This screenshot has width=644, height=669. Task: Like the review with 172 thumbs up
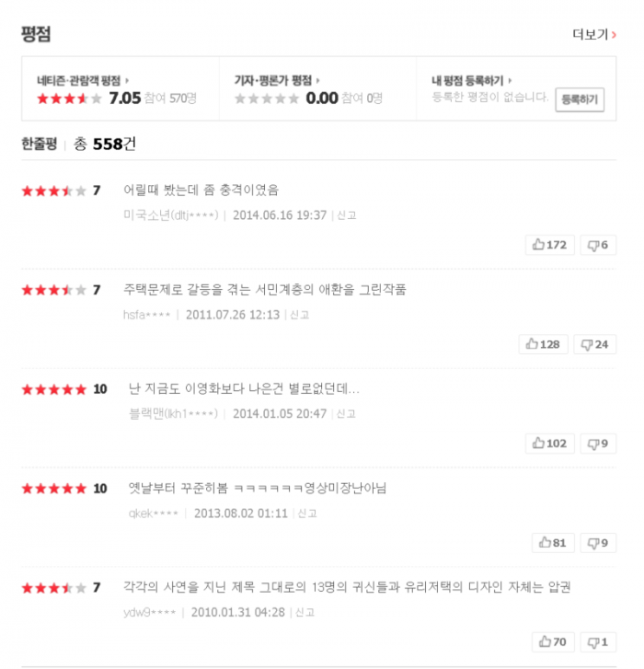[x=550, y=245]
